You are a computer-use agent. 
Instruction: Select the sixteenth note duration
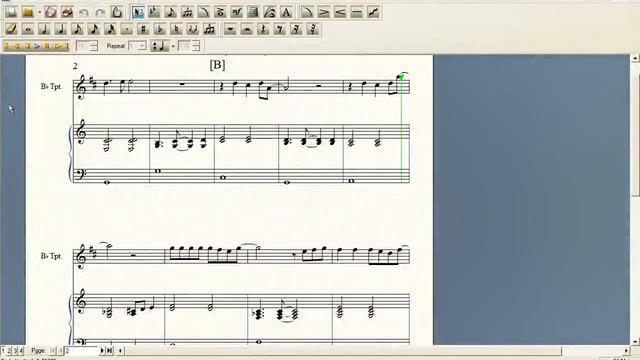[94, 29]
